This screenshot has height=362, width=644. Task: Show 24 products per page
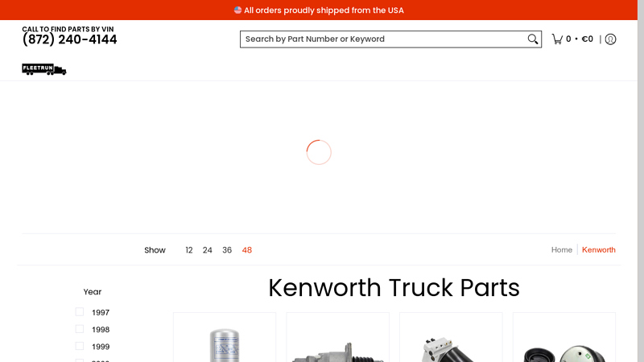tap(208, 250)
